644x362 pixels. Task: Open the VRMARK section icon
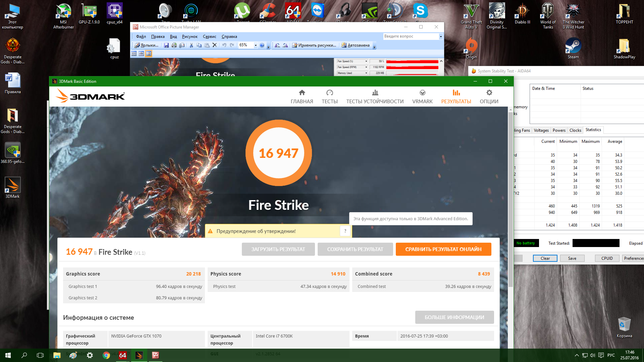422,93
